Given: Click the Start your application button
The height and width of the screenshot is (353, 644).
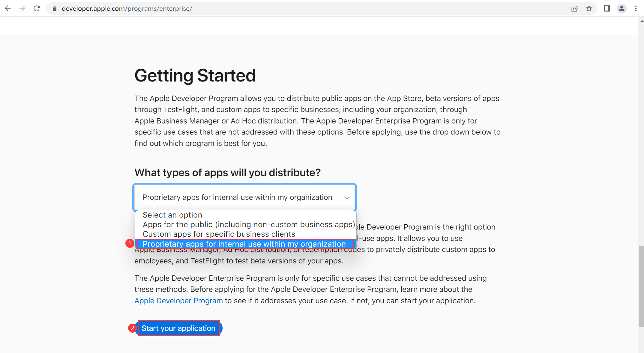Looking at the screenshot, I should (179, 328).
